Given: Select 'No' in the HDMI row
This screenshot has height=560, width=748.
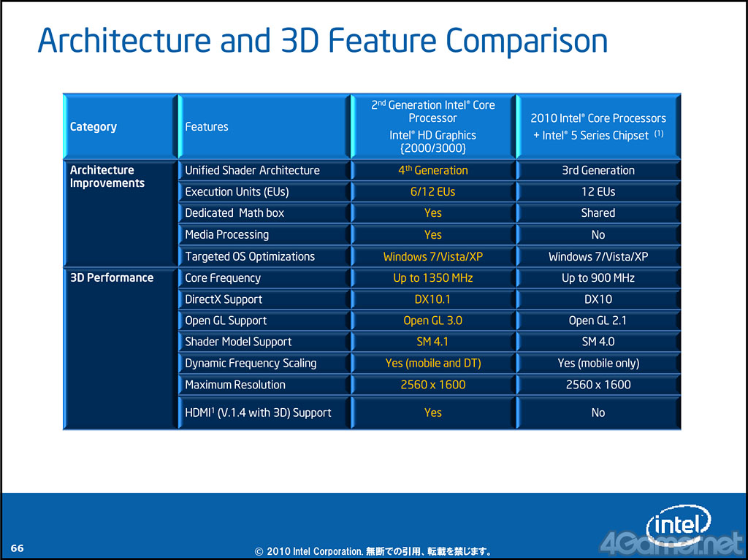Looking at the screenshot, I should tap(598, 413).
